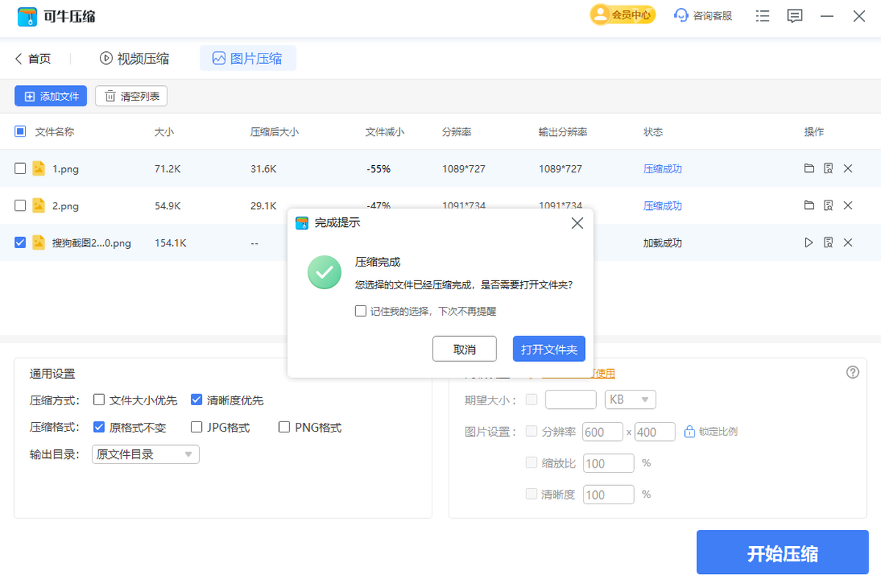Screen dimensions: 881x588
Task: Remove 2.png from the list
Action: coord(848,206)
